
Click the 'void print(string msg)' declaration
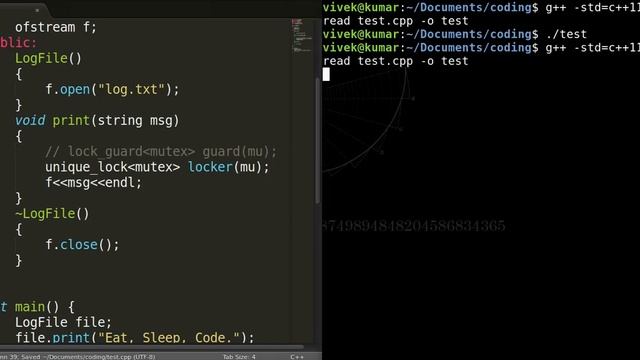(x=97, y=120)
